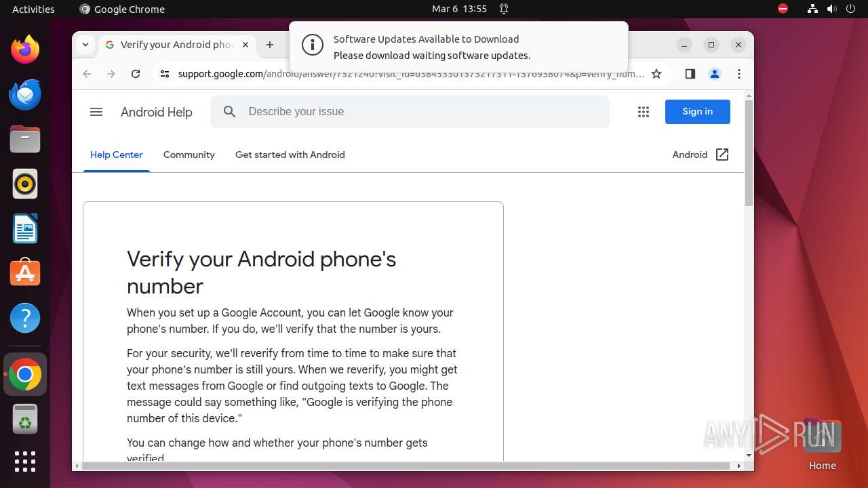Open Ubuntu Software store
868x488 pixels.
[x=25, y=273]
